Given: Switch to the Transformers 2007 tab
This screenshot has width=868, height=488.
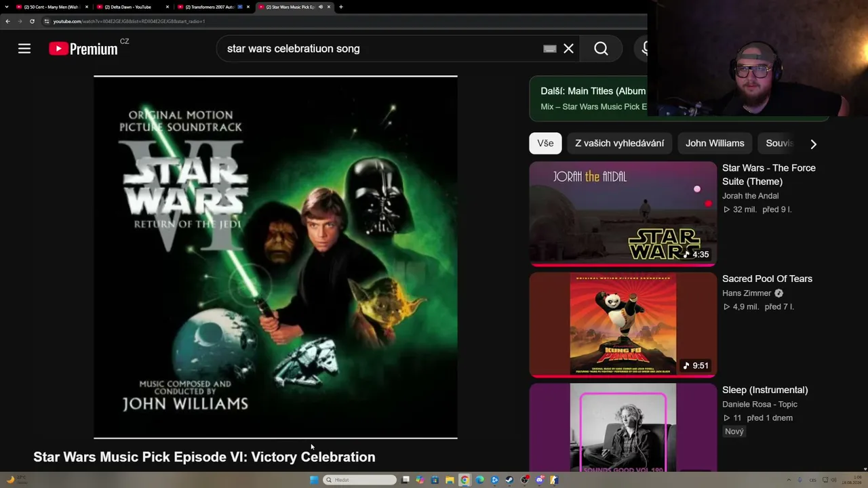Looking at the screenshot, I should click(x=213, y=7).
